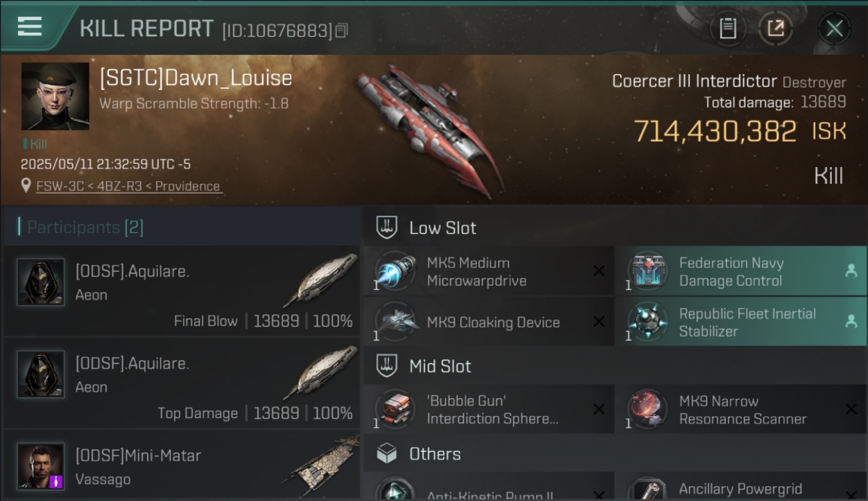Select the Participants [2] tab
This screenshot has width=868, height=501.
tap(85, 227)
